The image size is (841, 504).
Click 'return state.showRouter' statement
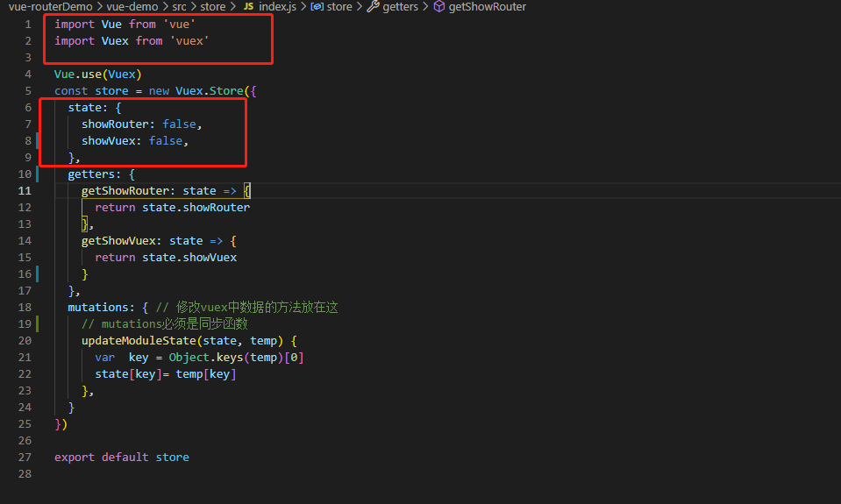point(172,208)
